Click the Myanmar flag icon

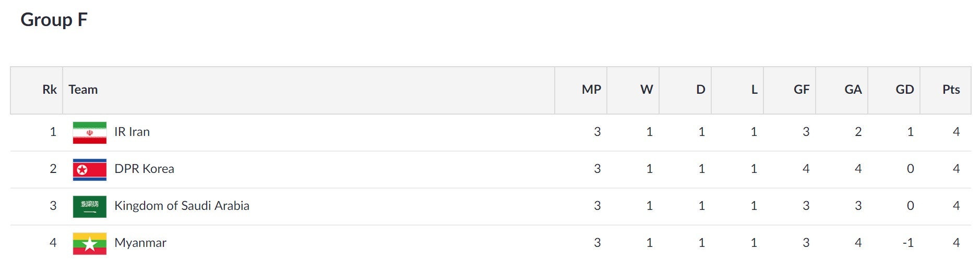[90, 243]
